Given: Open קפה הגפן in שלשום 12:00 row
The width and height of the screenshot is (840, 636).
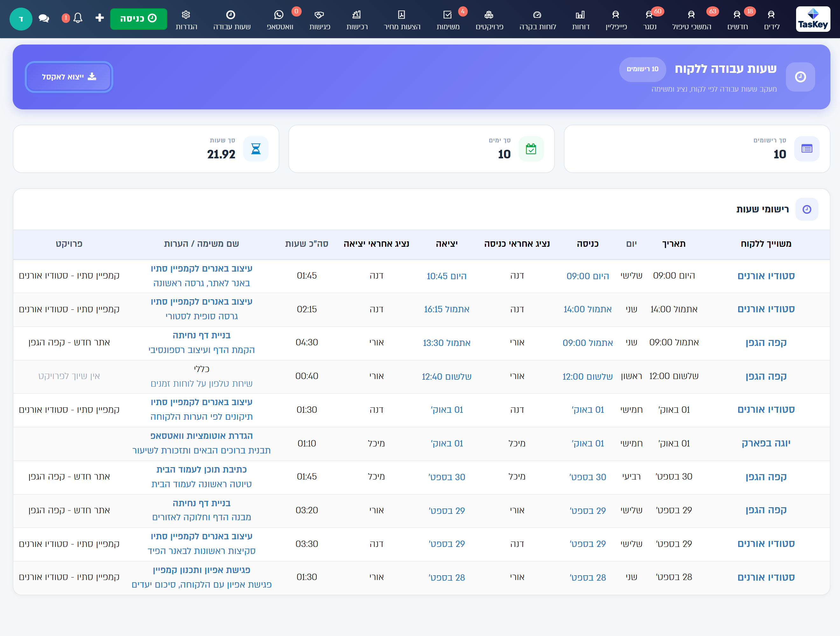Looking at the screenshot, I should coord(766,376).
